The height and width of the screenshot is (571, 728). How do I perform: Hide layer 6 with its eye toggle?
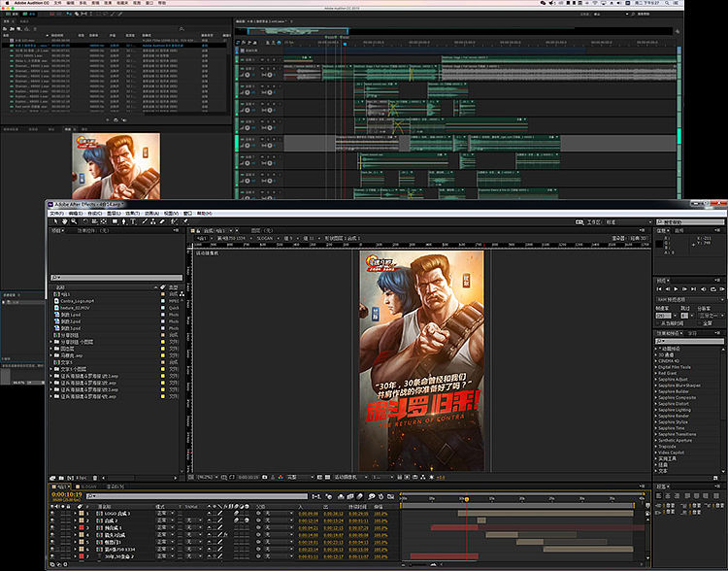[x=51, y=550]
